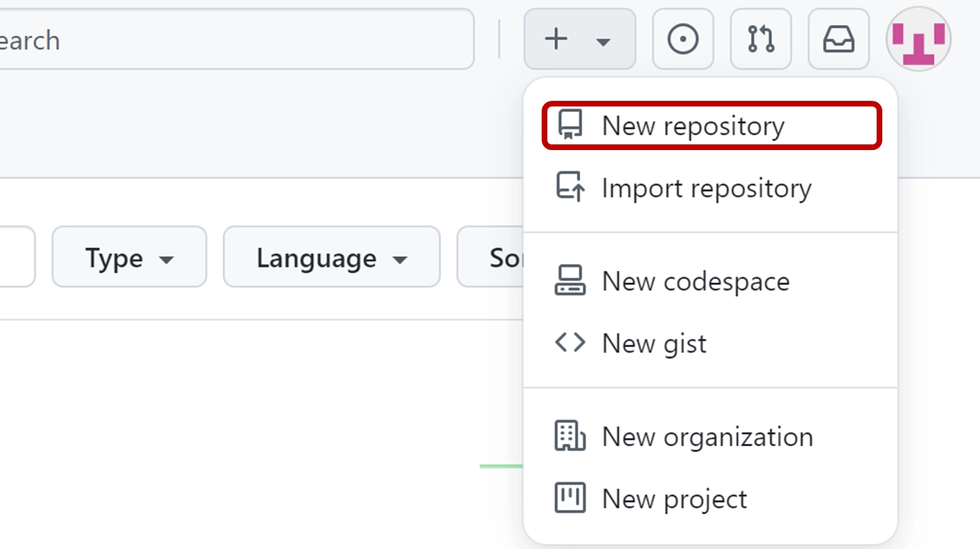Click the codespace computer icon
This screenshot has width=980, height=549.
coord(570,281)
